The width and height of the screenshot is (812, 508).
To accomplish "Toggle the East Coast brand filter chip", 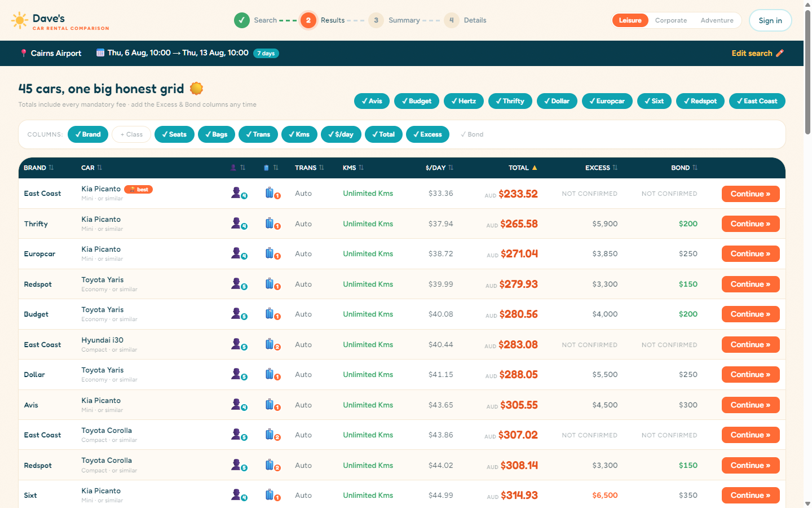I will 757,101.
